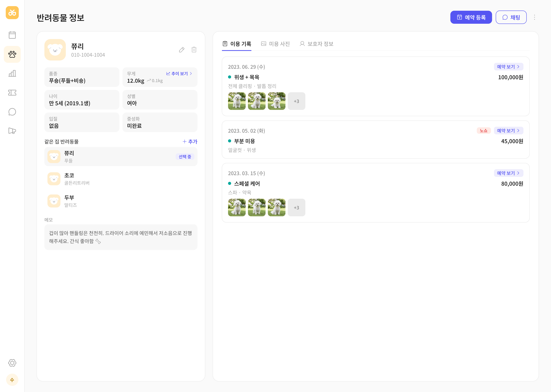Click phone number 010-1004-1004
551x392 pixels.
88,55
